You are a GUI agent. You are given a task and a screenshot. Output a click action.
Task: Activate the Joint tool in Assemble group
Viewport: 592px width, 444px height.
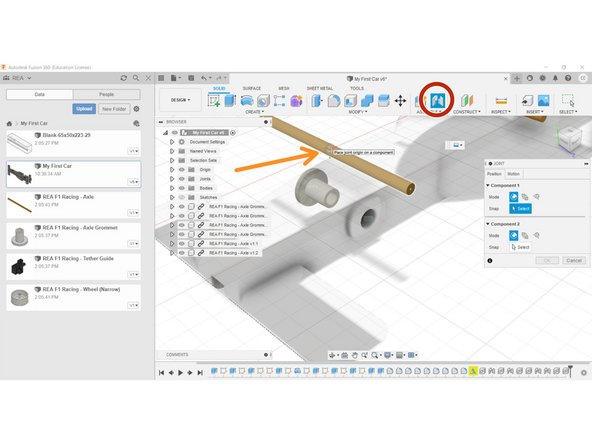pos(437,100)
